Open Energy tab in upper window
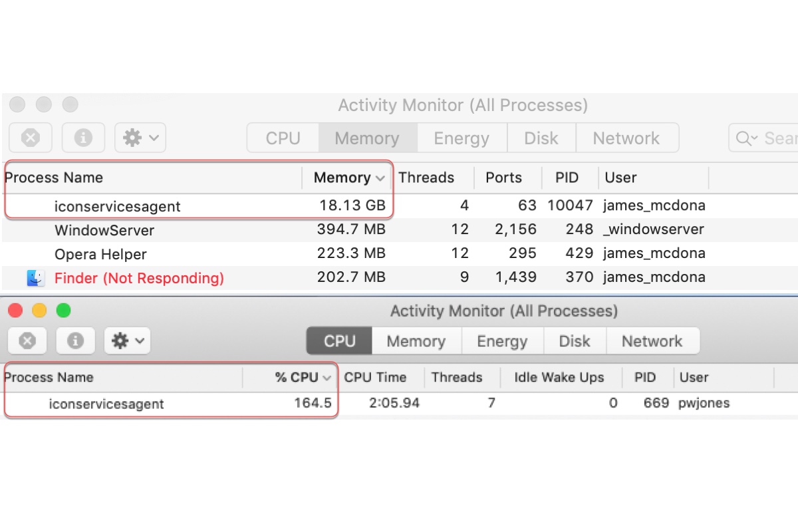Viewport: 798px width, 532px height. point(462,138)
